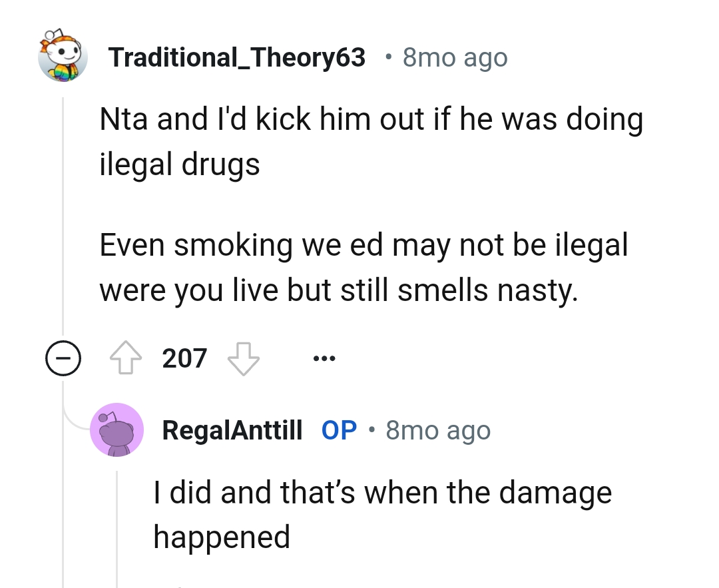Viewport: 719px width, 588px height.
Task: Open the three-dot overflow menu on the comment
Action: coord(324,358)
